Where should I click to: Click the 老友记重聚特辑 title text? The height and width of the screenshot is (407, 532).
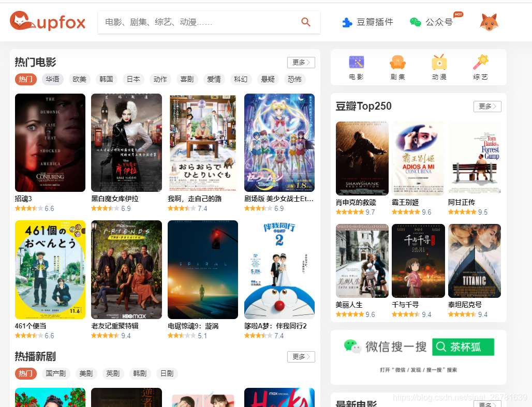tap(115, 326)
